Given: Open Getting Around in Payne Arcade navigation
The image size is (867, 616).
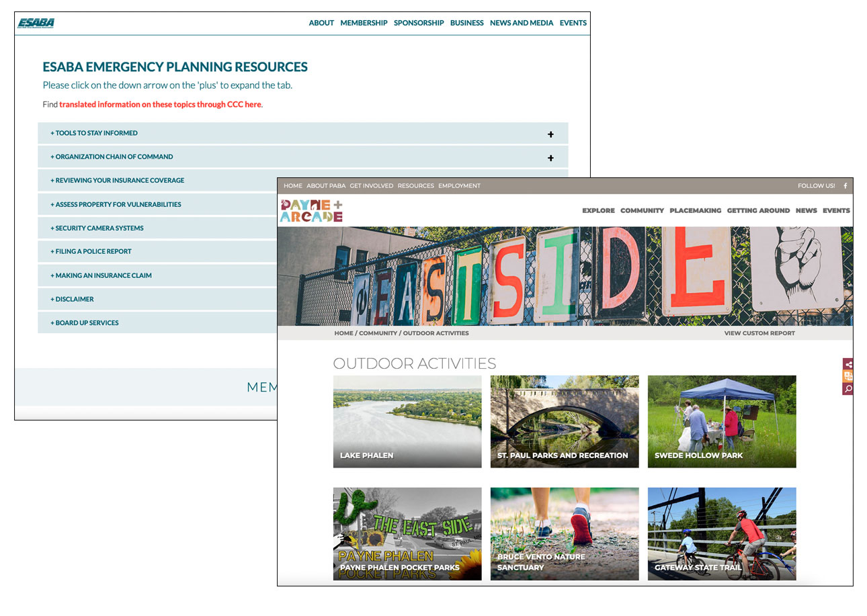Looking at the screenshot, I should point(758,210).
